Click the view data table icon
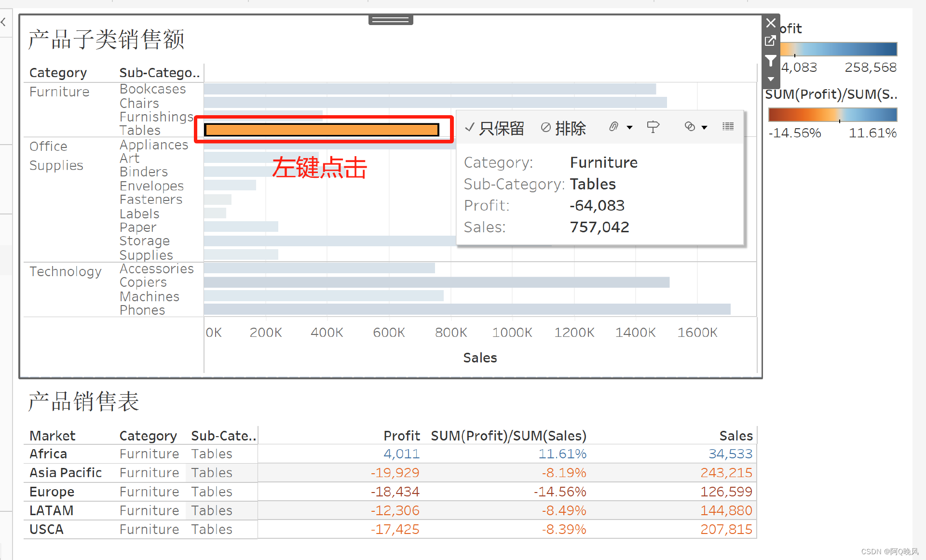Image resolution: width=926 pixels, height=560 pixels. pos(728,126)
